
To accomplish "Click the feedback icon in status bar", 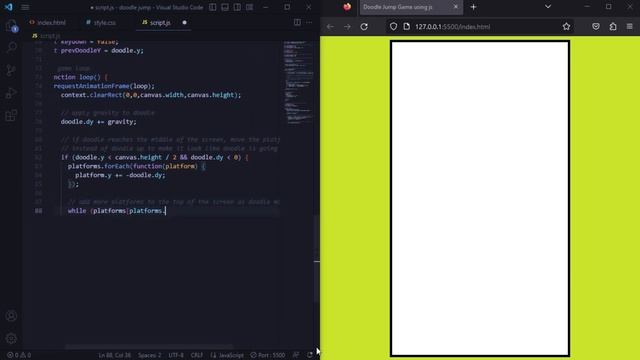I will (x=296, y=355).
